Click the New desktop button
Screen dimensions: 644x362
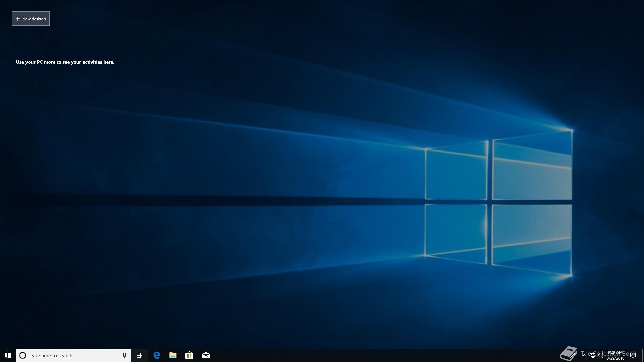pyautogui.click(x=31, y=19)
